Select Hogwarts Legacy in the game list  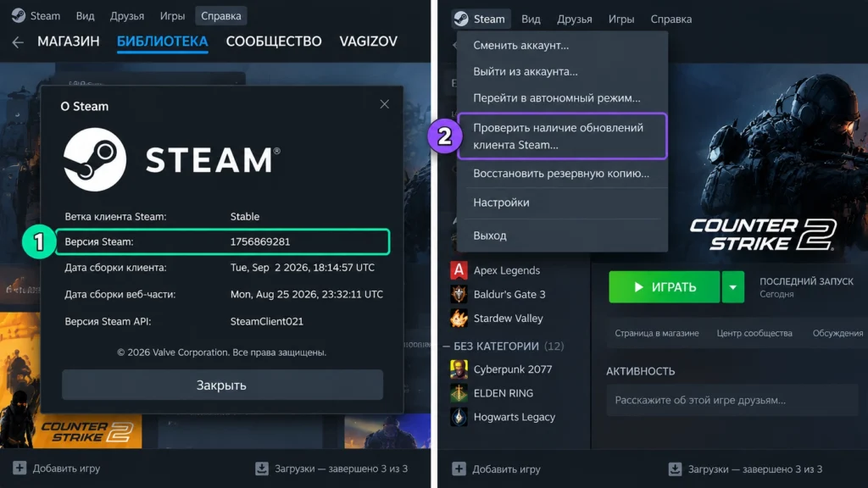pyautogui.click(x=515, y=417)
